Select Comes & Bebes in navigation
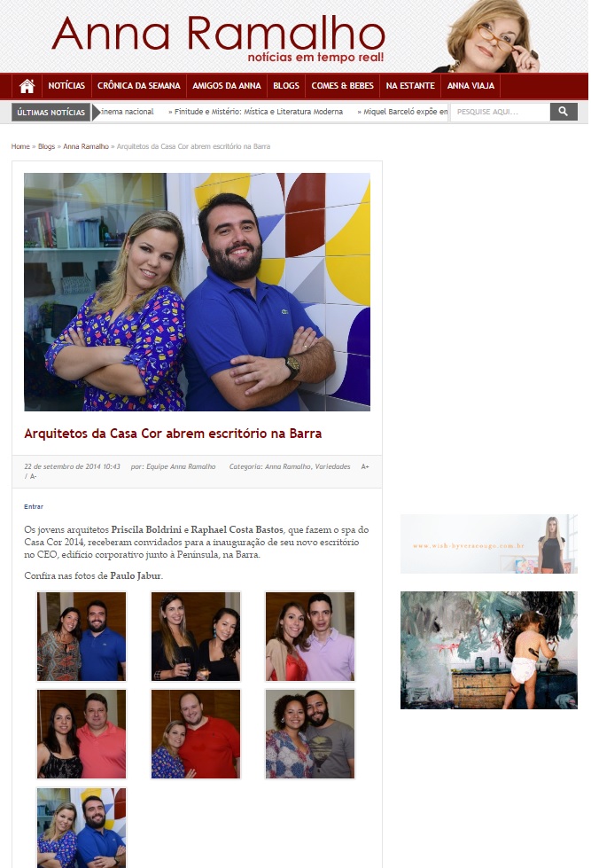The width and height of the screenshot is (591, 868). coord(343,86)
